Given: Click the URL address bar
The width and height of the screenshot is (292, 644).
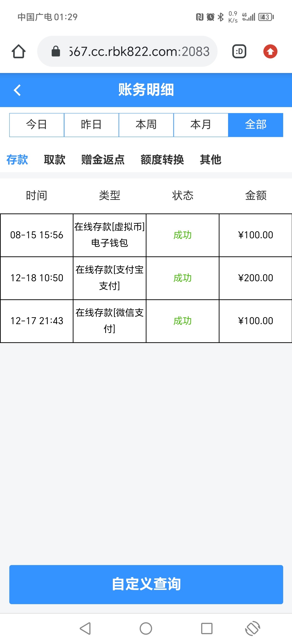Looking at the screenshot, I should [139, 52].
